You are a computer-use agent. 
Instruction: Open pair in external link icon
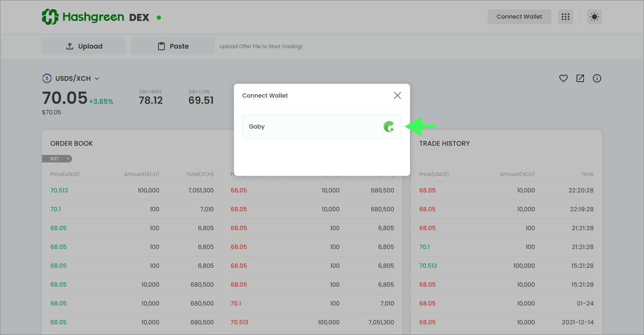[580, 78]
